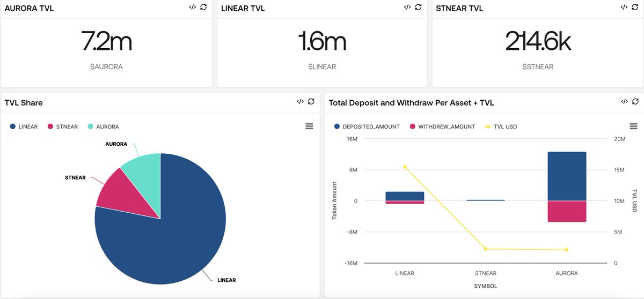Image resolution: width=644 pixels, height=299 pixels.
Task: Open embed code icon on Total Deposit and Withdraw panel
Action: (624, 101)
